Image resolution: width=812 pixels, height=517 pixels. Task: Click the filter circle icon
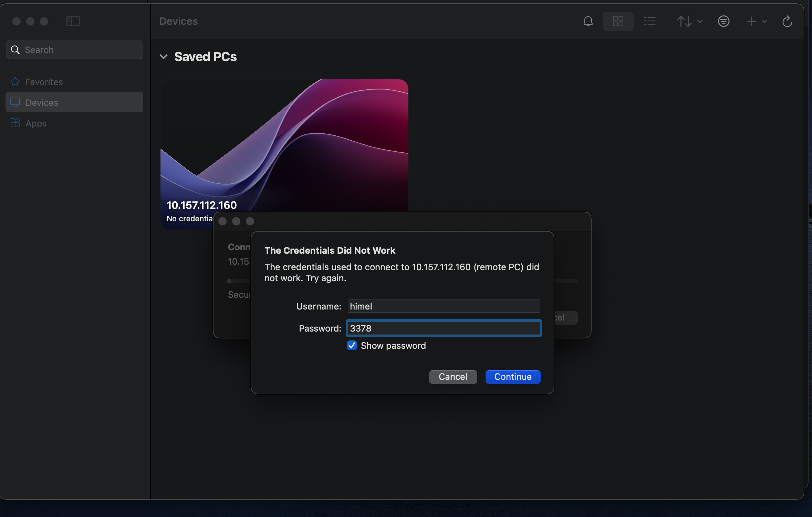[x=723, y=21]
